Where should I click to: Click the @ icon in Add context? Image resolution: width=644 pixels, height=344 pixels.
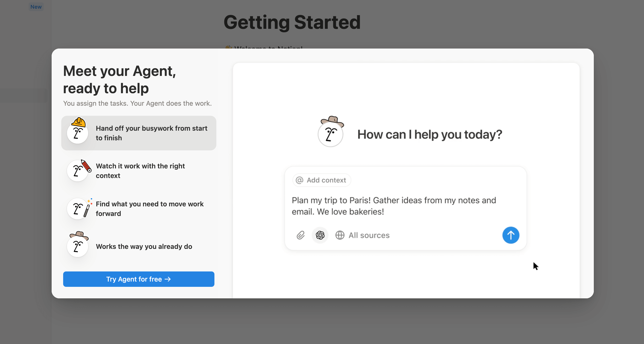tap(299, 180)
